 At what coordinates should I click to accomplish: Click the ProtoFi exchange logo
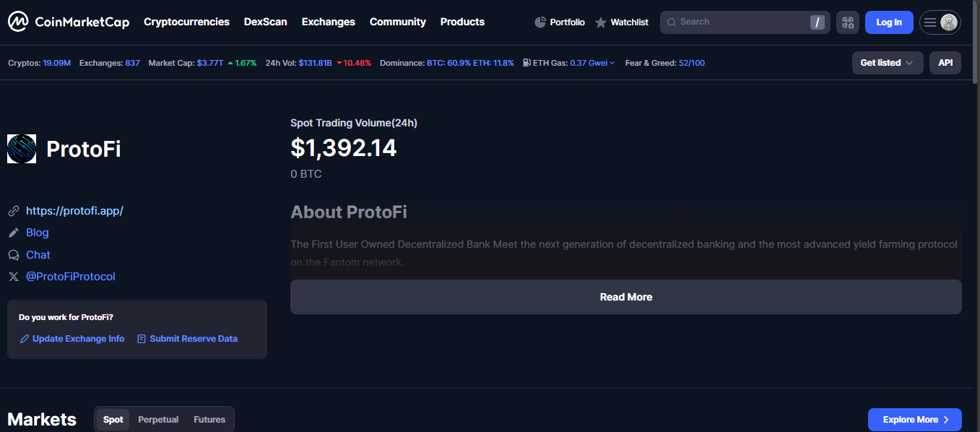[22, 149]
